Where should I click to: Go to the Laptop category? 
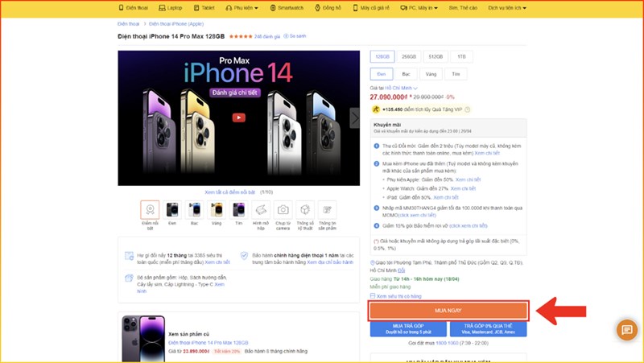(x=171, y=8)
